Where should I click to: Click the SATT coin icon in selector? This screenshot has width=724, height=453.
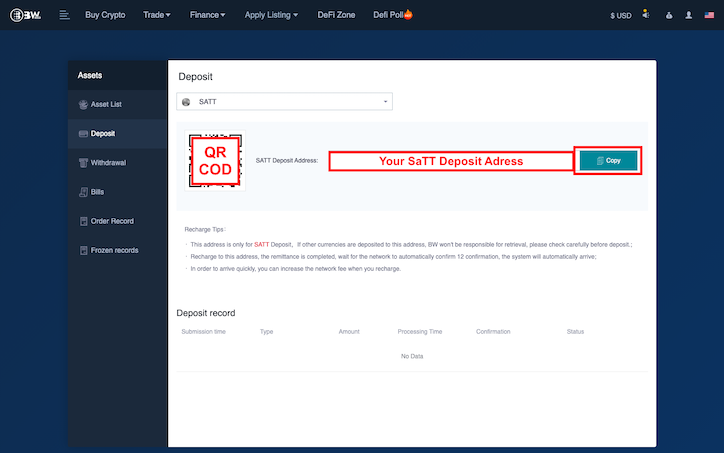[x=186, y=102]
